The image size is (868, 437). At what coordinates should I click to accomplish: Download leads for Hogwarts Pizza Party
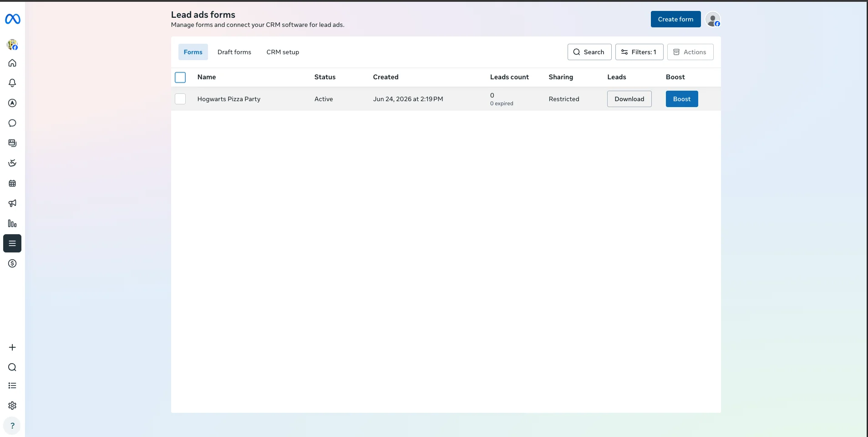click(x=629, y=99)
